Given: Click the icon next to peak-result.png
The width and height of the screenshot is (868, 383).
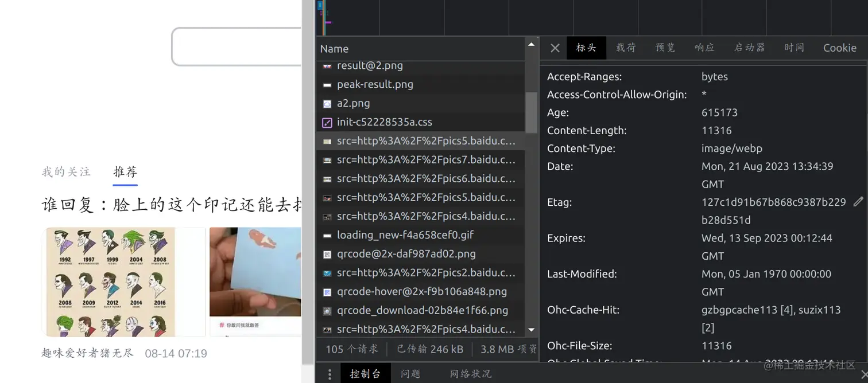Looking at the screenshot, I should tap(327, 84).
